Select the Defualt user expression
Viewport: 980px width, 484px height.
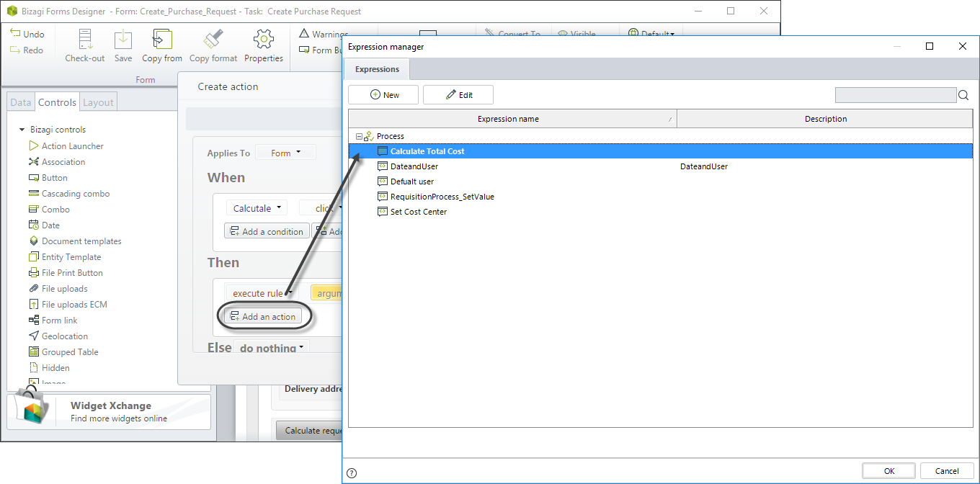click(x=660, y=181)
